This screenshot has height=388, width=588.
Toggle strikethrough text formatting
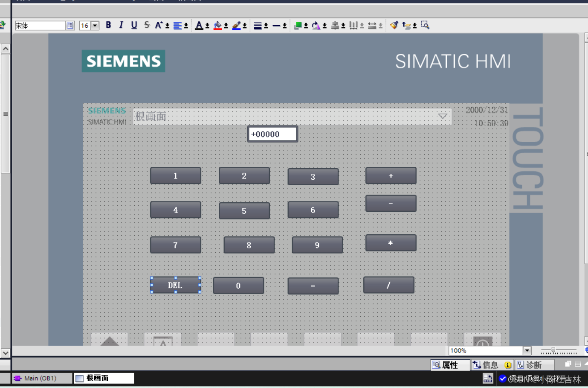(x=147, y=25)
